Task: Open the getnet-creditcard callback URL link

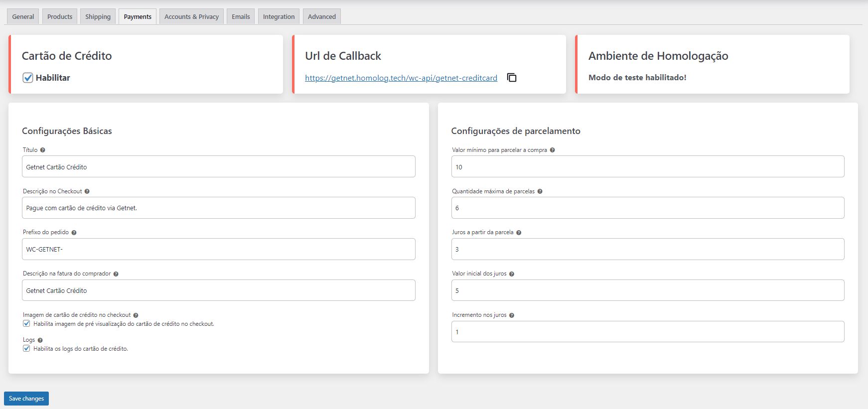Action: pyautogui.click(x=401, y=78)
